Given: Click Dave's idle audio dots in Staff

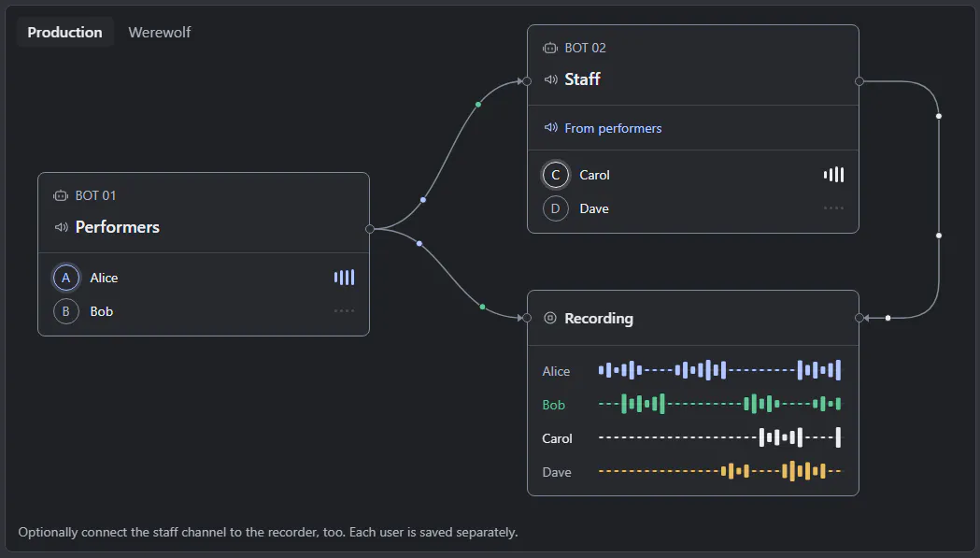Looking at the screenshot, I should (833, 208).
